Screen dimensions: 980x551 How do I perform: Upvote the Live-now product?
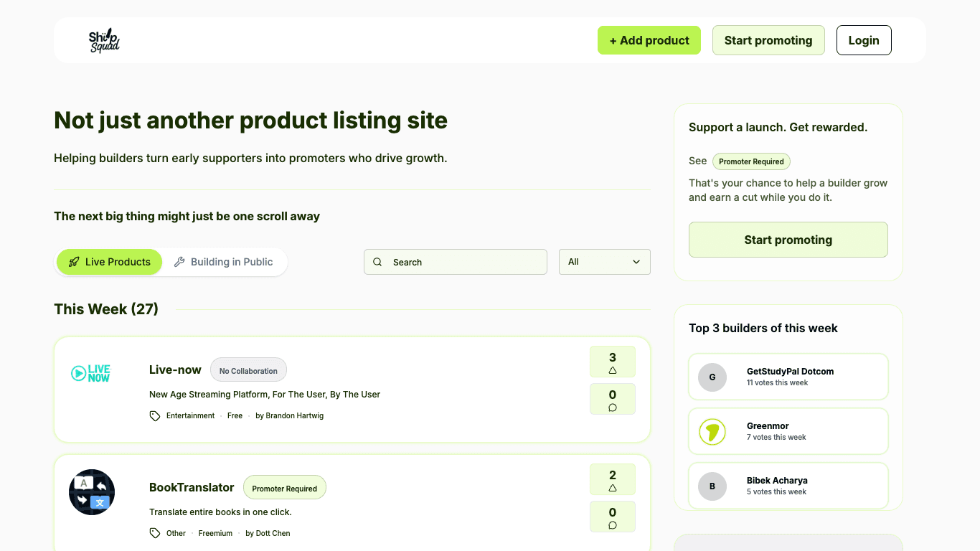612,362
